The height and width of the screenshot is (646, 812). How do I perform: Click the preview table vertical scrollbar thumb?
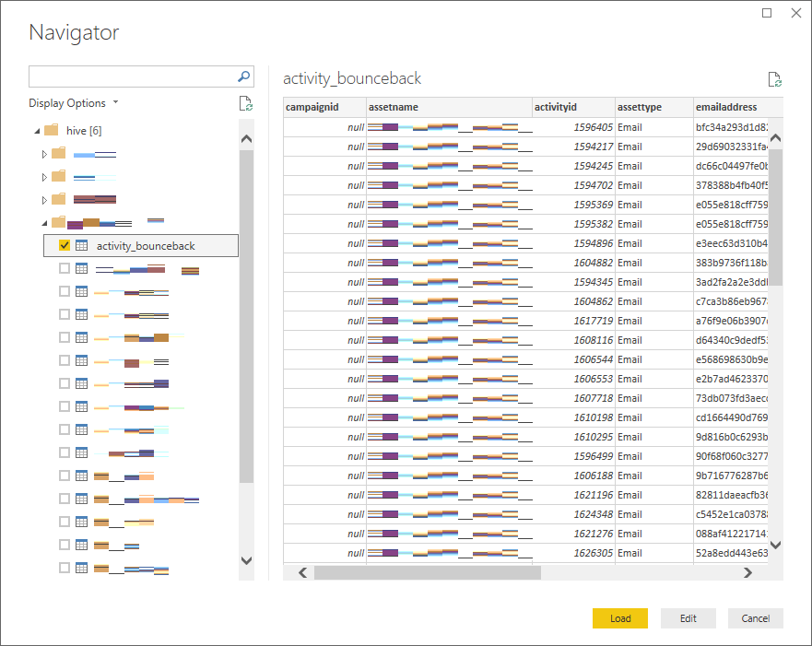coord(775,217)
